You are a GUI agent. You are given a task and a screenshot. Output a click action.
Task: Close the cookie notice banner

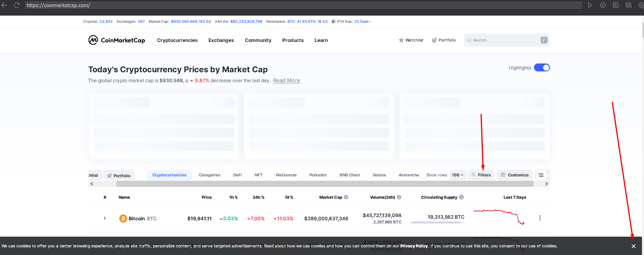click(x=634, y=246)
